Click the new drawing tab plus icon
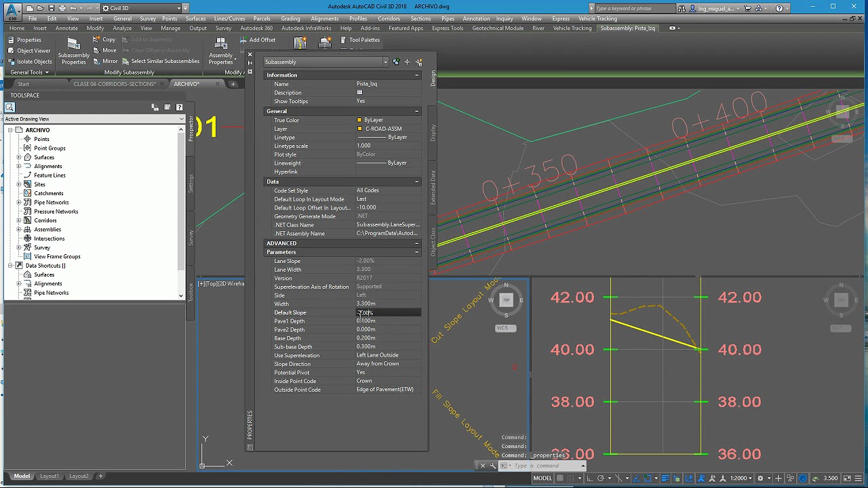This screenshot has height=488, width=868. click(233, 84)
